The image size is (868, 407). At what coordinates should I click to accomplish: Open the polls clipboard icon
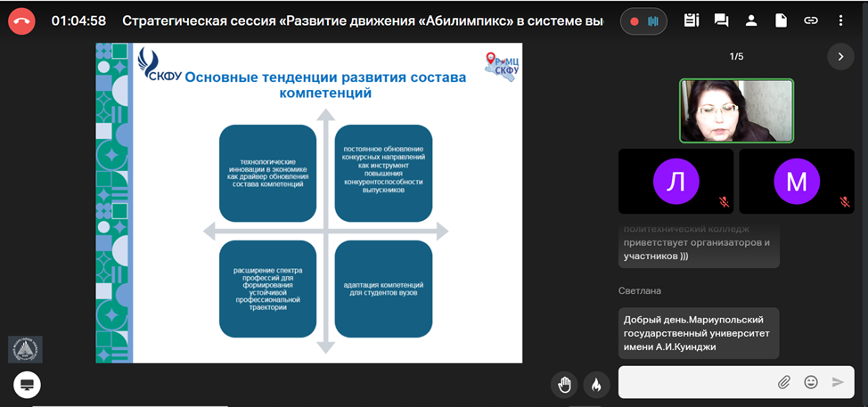point(692,20)
